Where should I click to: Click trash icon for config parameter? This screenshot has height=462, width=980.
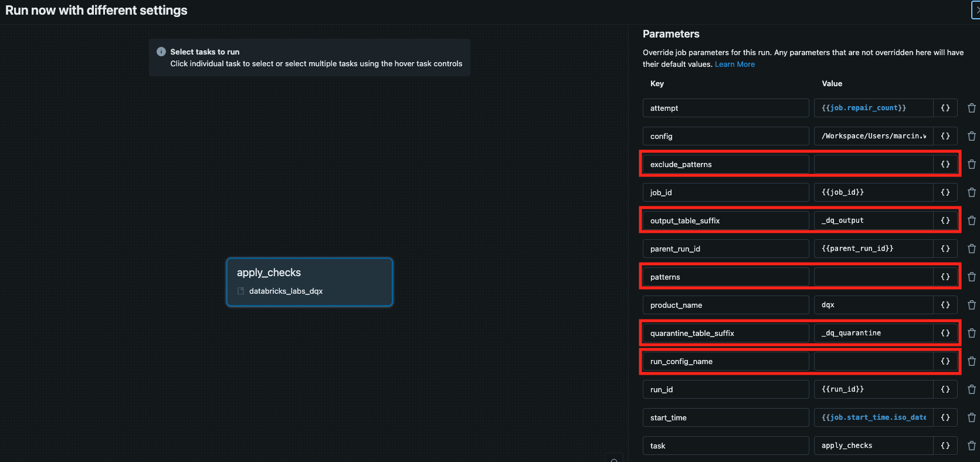pos(971,136)
